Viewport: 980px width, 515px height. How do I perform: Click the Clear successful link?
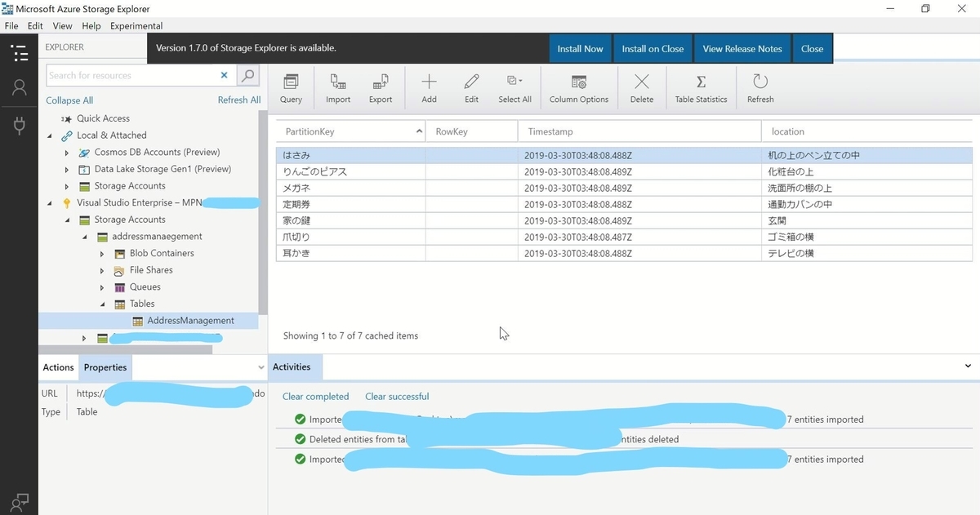pyautogui.click(x=397, y=397)
